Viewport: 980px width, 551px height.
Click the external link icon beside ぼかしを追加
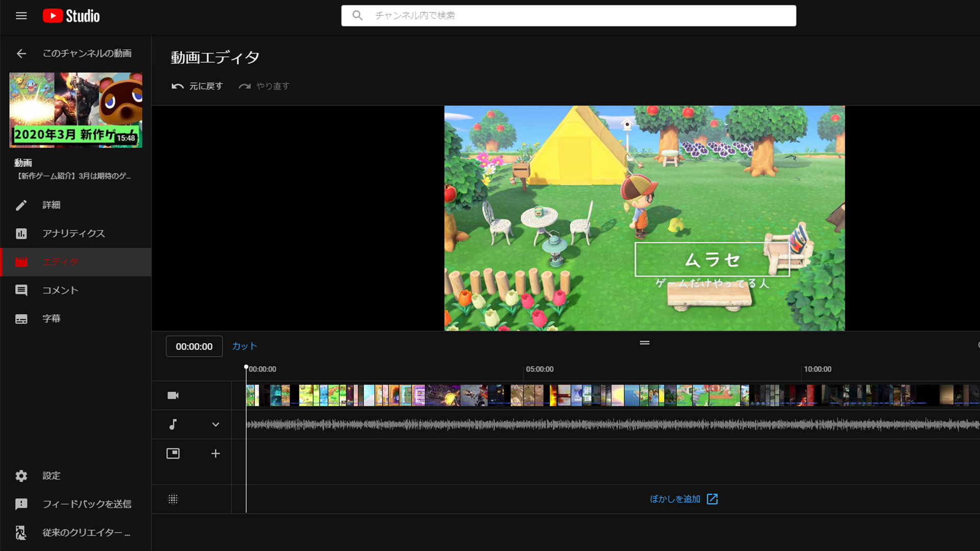click(x=712, y=499)
